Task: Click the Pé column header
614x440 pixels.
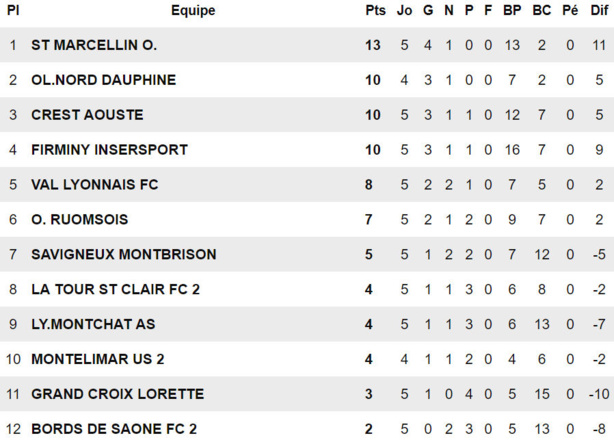Action: coord(570,11)
